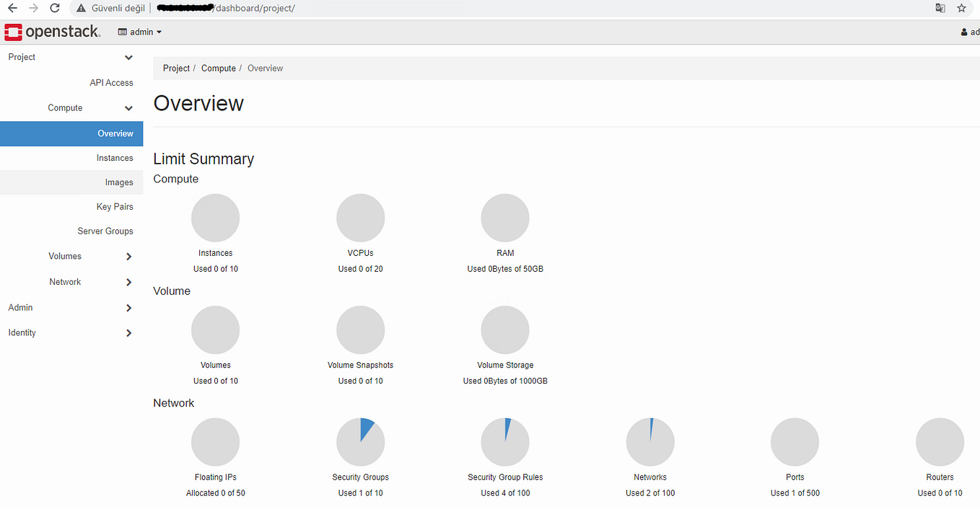Click the 'Güvenli değil' security label
The height and width of the screenshot is (509, 980).
pos(118,8)
